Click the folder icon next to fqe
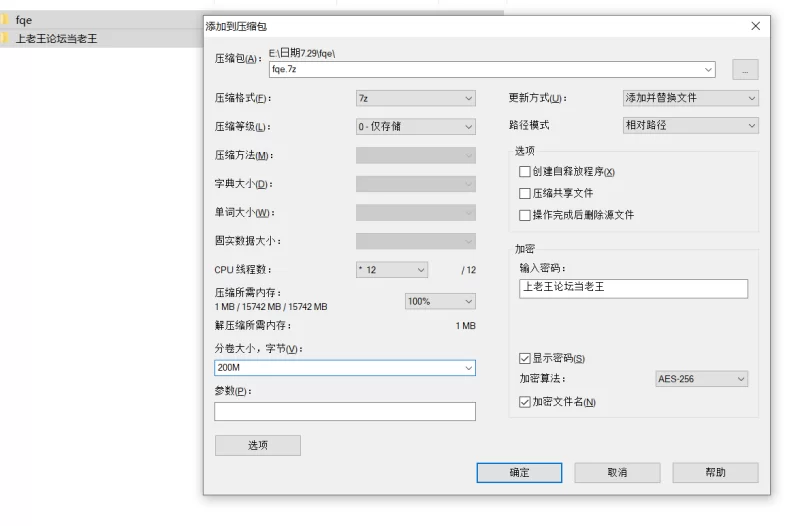 [4, 20]
